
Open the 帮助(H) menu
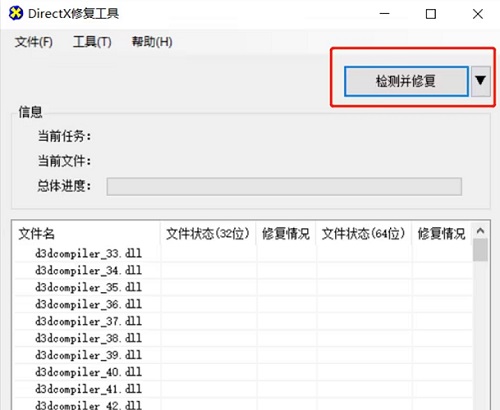coord(152,42)
